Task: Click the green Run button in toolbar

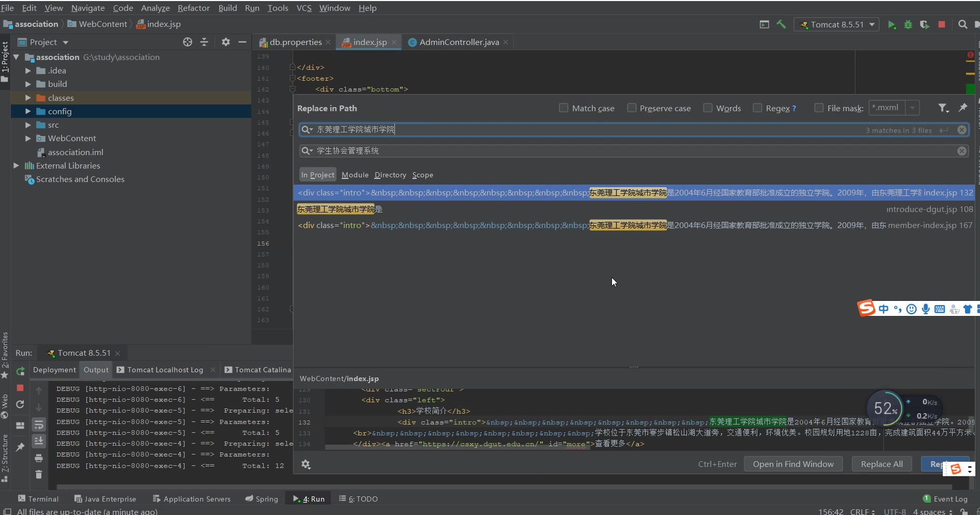Action: (x=891, y=25)
